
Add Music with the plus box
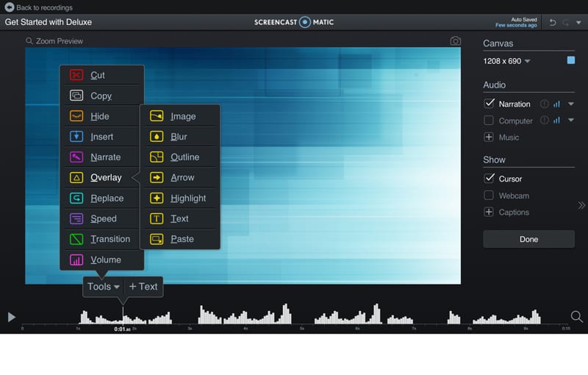tap(489, 137)
